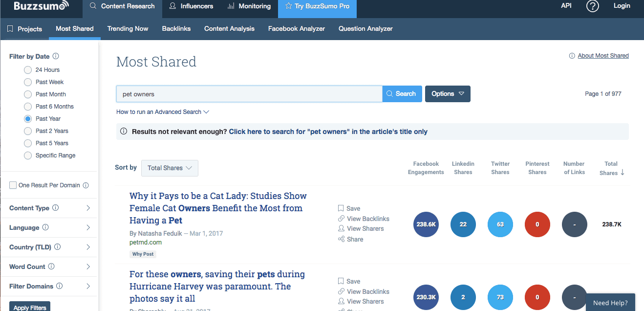Open the Influencers tab
The height and width of the screenshot is (311, 644).
[191, 6]
